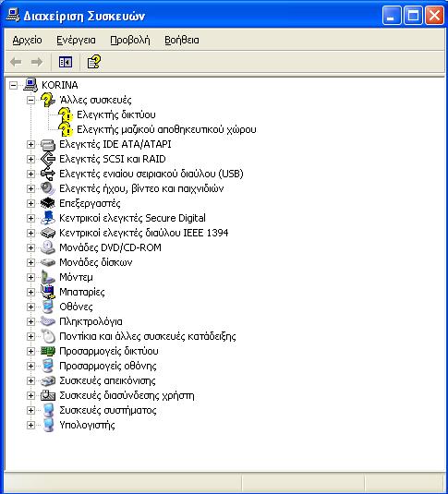Expand the Ελεγκτές IDE ATA/ATAPI node

[30, 145]
